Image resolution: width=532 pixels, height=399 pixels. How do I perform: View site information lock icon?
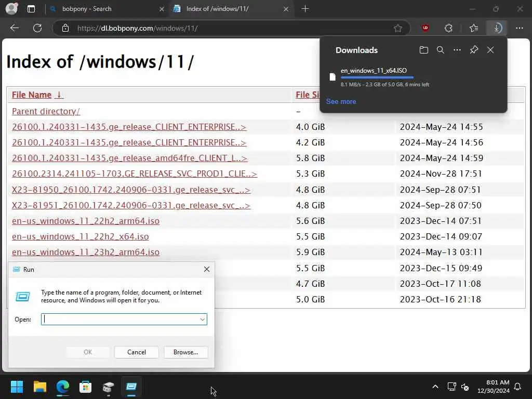65,28
